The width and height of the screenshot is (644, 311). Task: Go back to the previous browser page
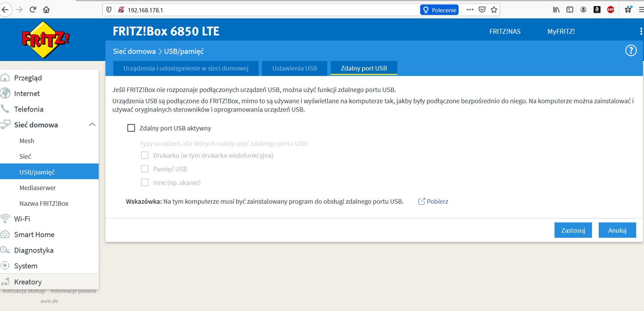[5, 10]
